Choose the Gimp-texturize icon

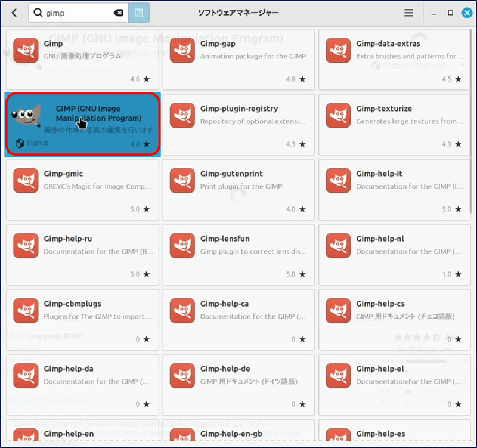(338, 115)
